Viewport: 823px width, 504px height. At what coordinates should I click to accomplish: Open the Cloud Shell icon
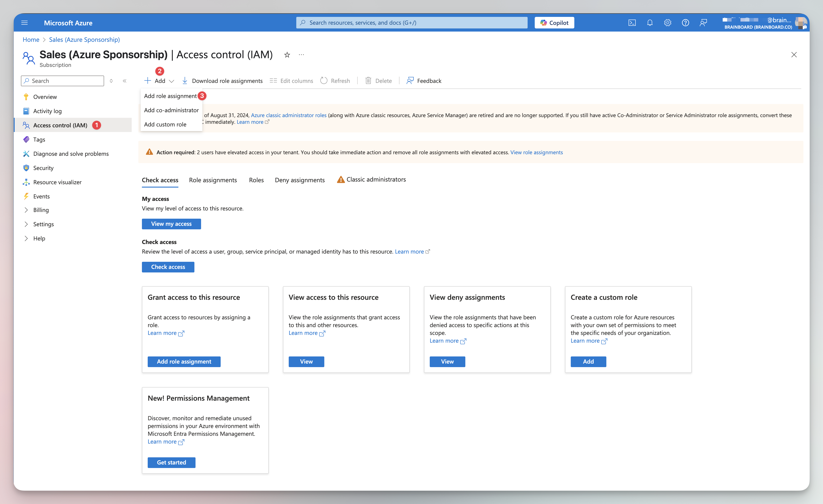632,23
